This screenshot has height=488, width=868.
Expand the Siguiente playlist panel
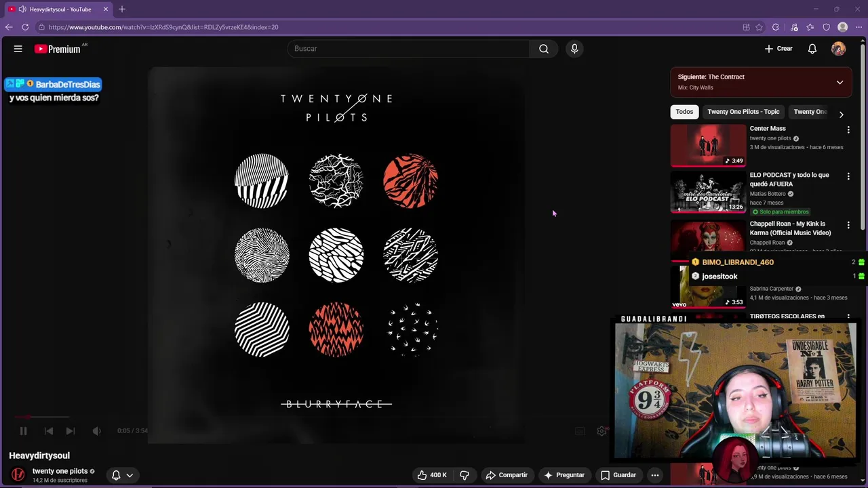pyautogui.click(x=840, y=82)
